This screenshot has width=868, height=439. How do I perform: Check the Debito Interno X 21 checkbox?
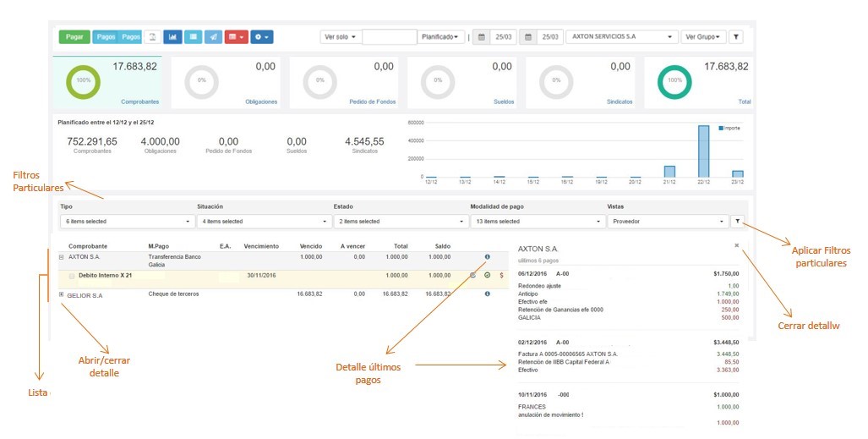coord(71,276)
